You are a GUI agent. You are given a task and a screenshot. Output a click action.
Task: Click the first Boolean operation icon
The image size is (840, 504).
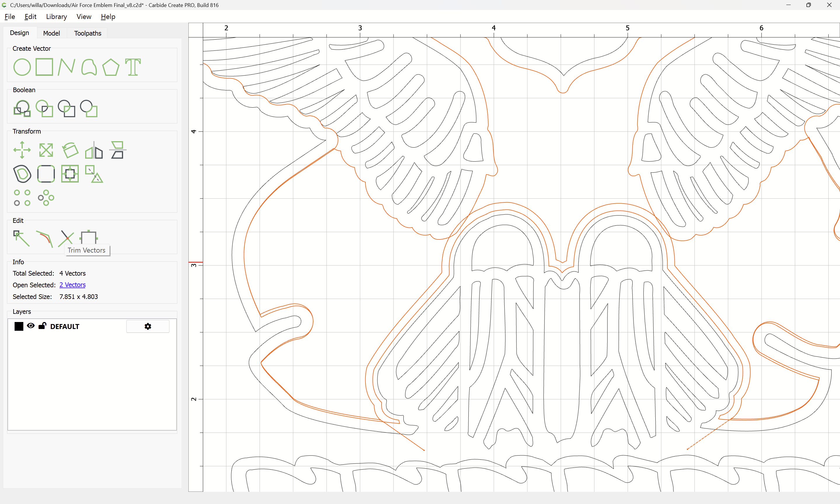22,108
